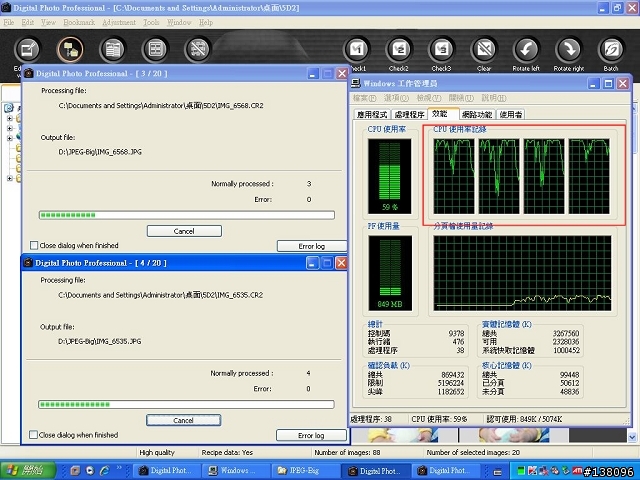This screenshot has width=640, height=480.
Task: Click the thumbnail-grid toolbar icon
Action: (156, 50)
